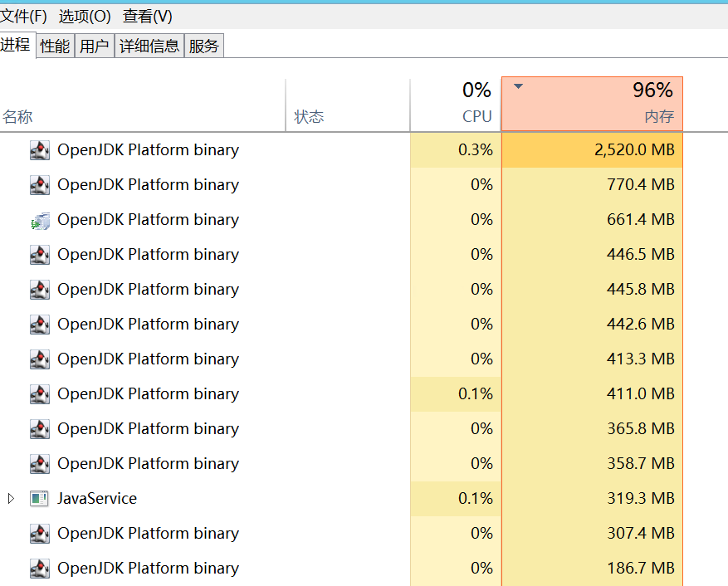Image resolution: width=728 pixels, height=586 pixels.
Task: Click the 445.8 MB memory value
Action: click(641, 290)
